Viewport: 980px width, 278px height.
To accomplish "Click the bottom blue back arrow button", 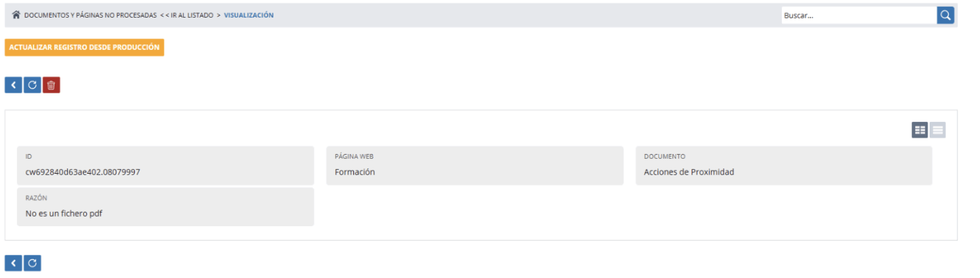I will [14, 263].
